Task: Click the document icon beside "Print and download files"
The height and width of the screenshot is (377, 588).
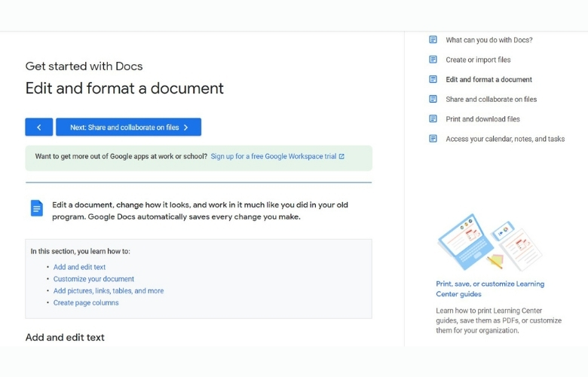Action: [433, 119]
